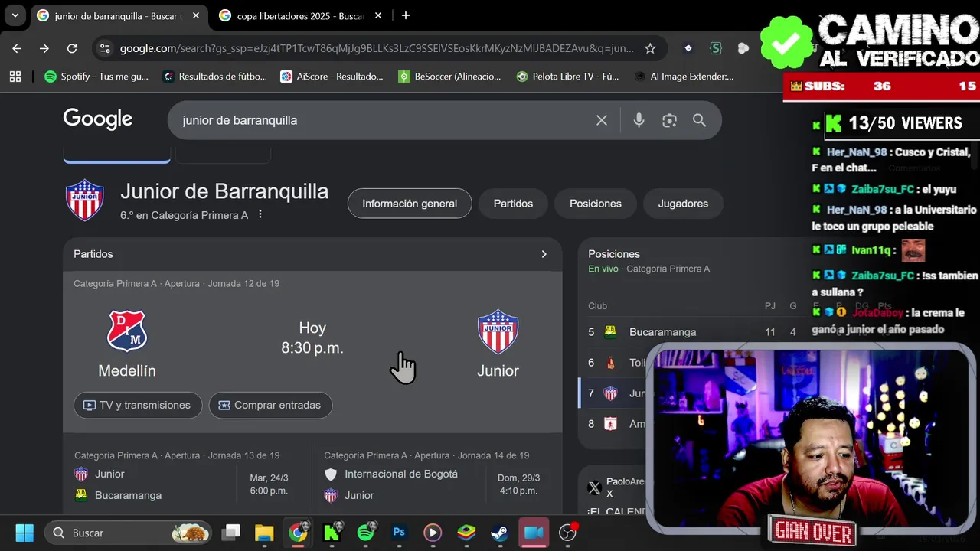Click the Comprar entradas button

pos(270,405)
